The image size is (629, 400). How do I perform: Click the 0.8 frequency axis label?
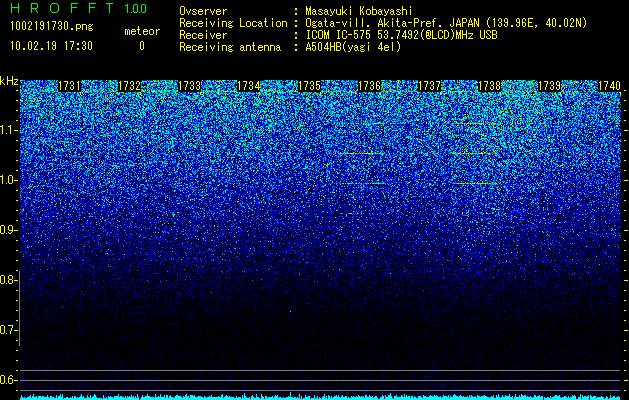tap(8, 280)
